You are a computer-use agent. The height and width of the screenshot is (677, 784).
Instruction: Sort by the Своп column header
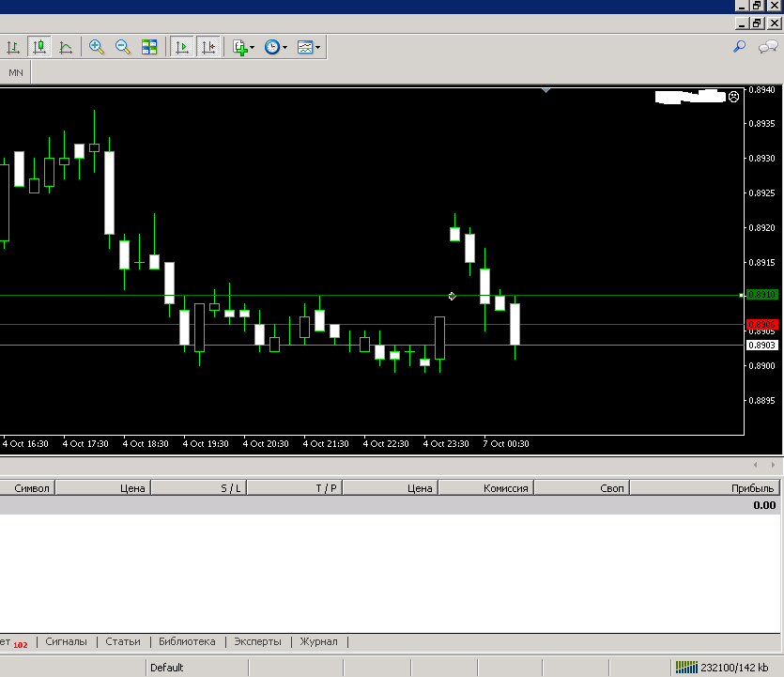tap(582, 488)
